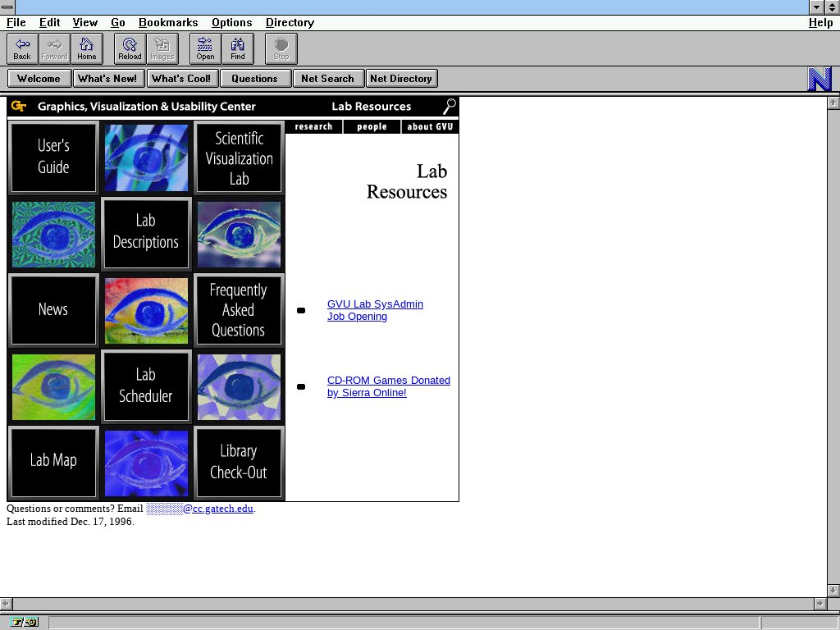
Task: Click the Back toolbar button
Action: (22, 48)
